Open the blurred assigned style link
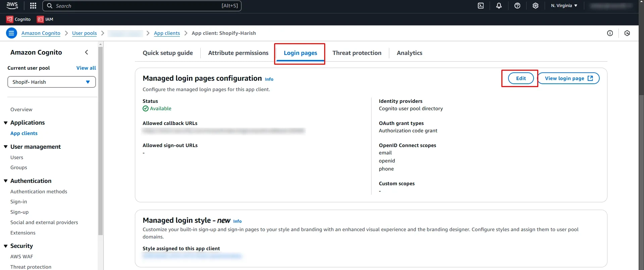Image resolution: width=644 pixels, height=270 pixels. point(192,256)
